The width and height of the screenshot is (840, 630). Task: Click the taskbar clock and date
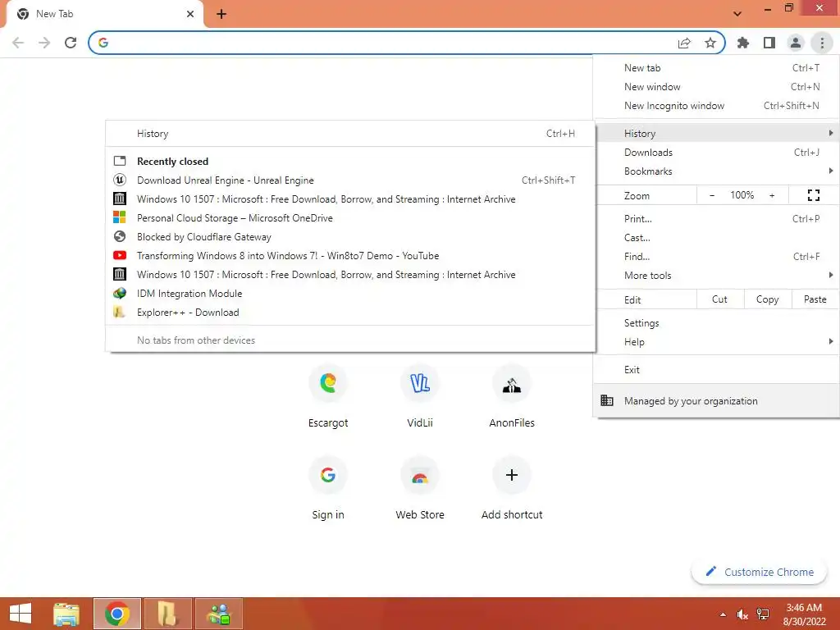click(x=804, y=614)
